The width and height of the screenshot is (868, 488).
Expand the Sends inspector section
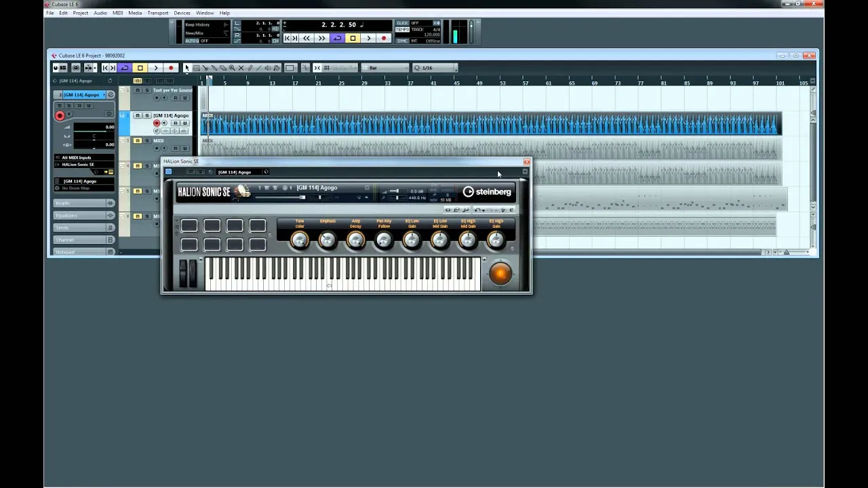(84, 228)
